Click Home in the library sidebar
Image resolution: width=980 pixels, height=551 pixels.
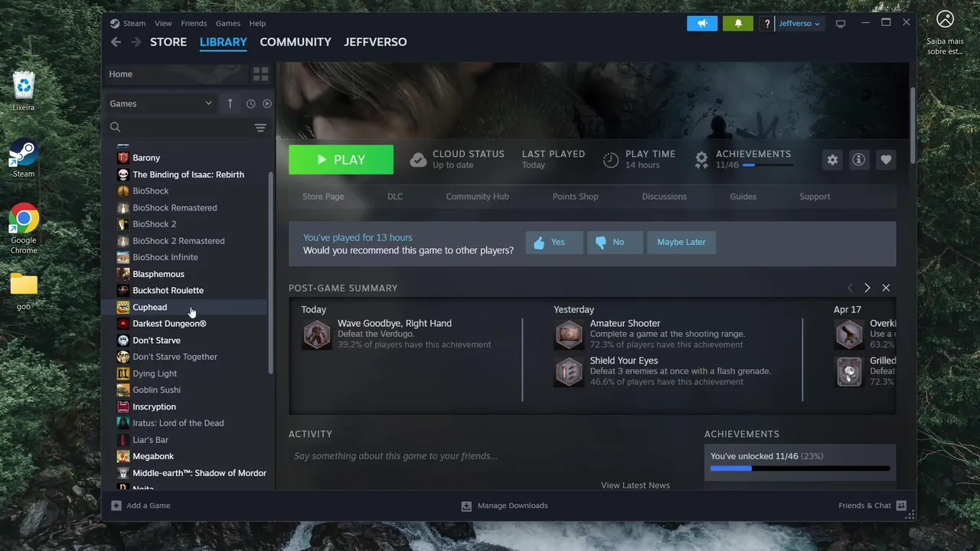point(176,74)
